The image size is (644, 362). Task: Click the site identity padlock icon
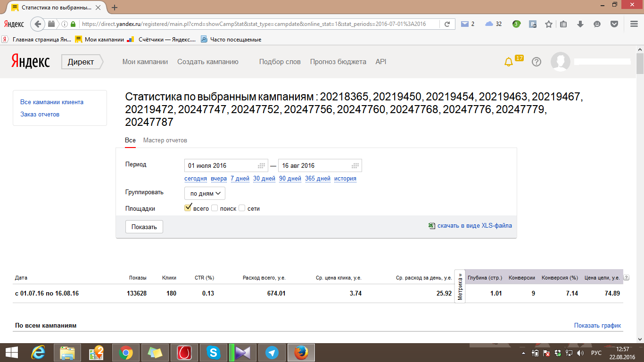[x=74, y=24]
